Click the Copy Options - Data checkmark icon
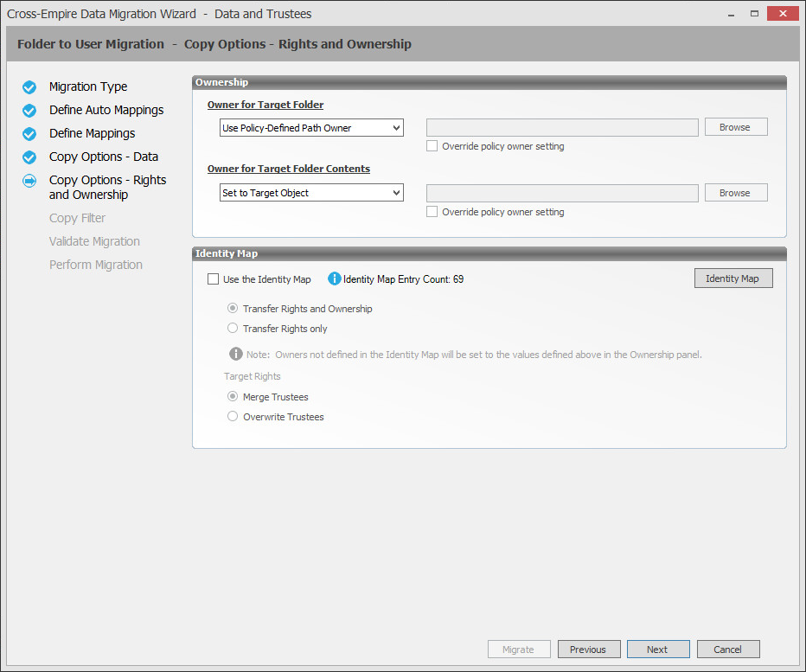 29,157
